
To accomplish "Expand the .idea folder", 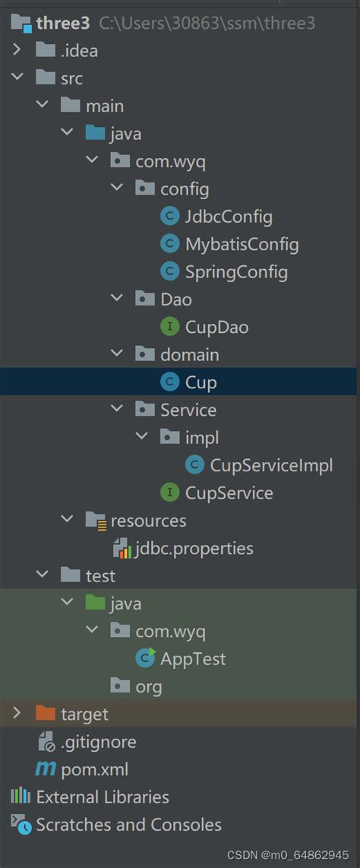I will tap(16, 50).
